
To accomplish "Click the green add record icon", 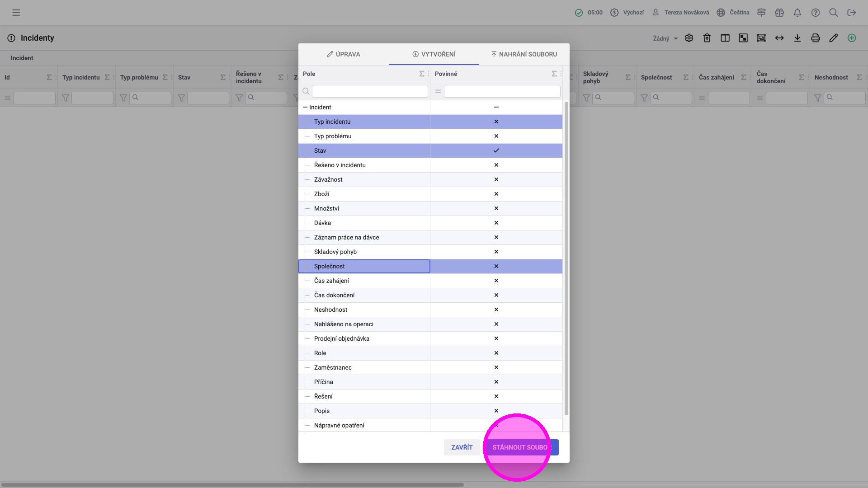I will [852, 38].
